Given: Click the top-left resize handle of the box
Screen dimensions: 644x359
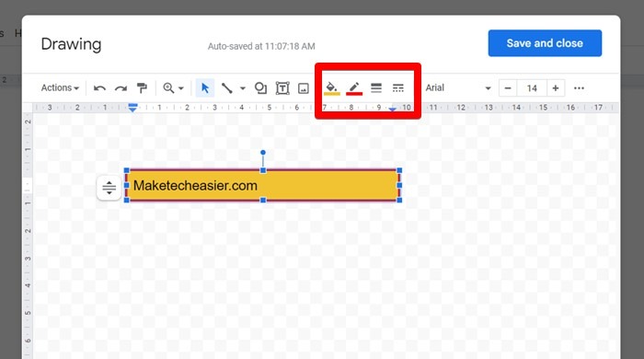Looking at the screenshot, I should [127, 170].
